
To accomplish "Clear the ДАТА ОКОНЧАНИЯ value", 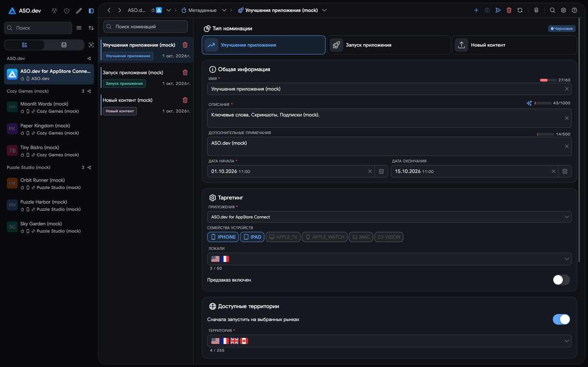I will click(554, 171).
